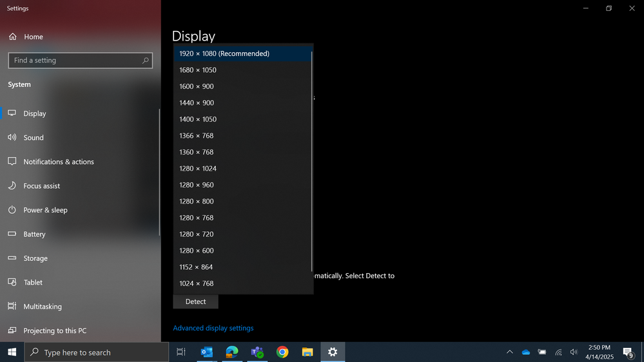644x362 pixels.
Task: Open Microsoft Outlook from the taskbar
Action: (207, 352)
